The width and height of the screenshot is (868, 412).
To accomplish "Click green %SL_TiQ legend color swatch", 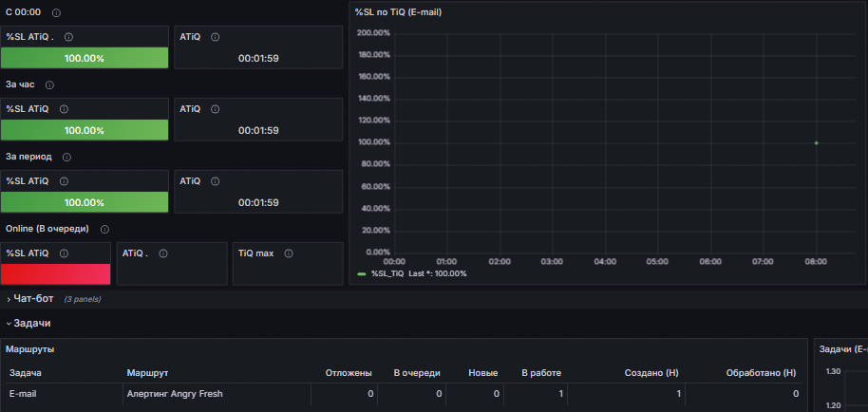I will pyautogui.click(x=361, y=273).
